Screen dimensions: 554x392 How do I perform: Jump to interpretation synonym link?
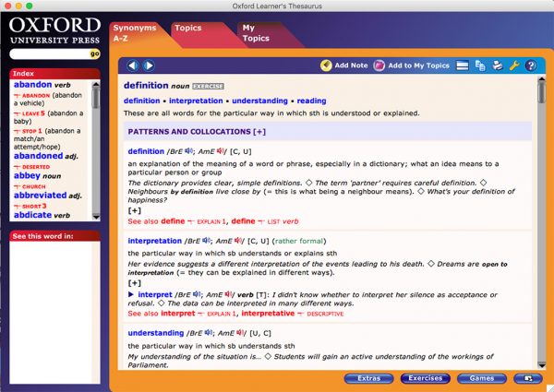tap(196, 101)
